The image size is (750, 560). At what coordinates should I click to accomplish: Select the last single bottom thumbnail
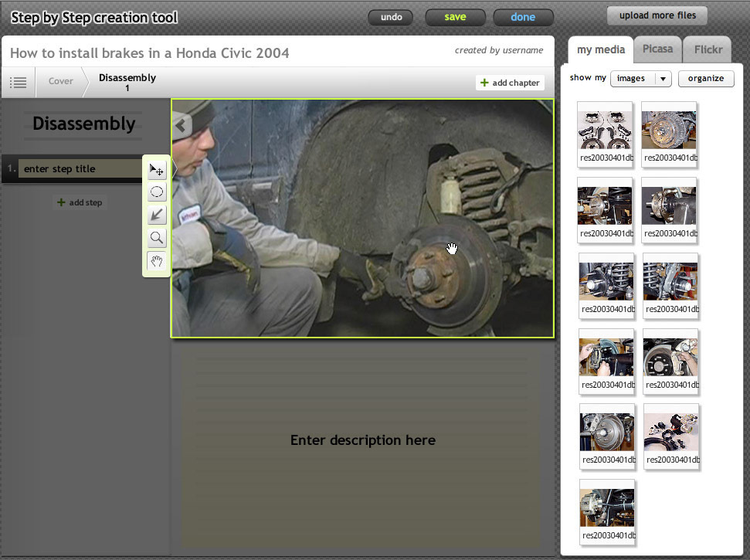tap(607, 512)
